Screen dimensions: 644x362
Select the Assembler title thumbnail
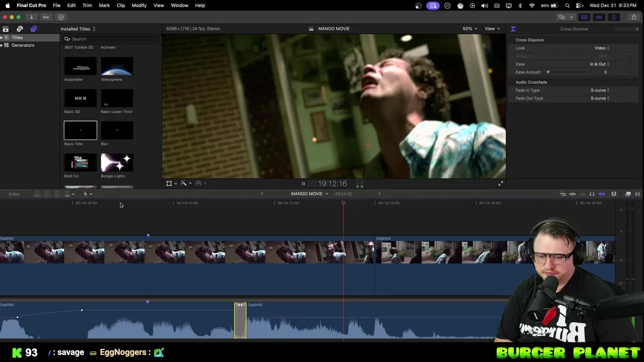[x=80, y=66]
